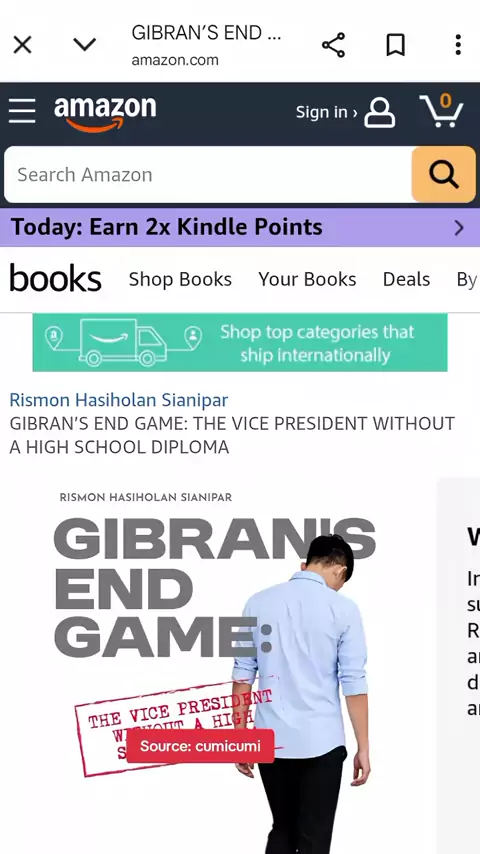Close the in-app browser with X icon
Image resolution: width=480 pixels, height=854 pixels.
[22, 45]
